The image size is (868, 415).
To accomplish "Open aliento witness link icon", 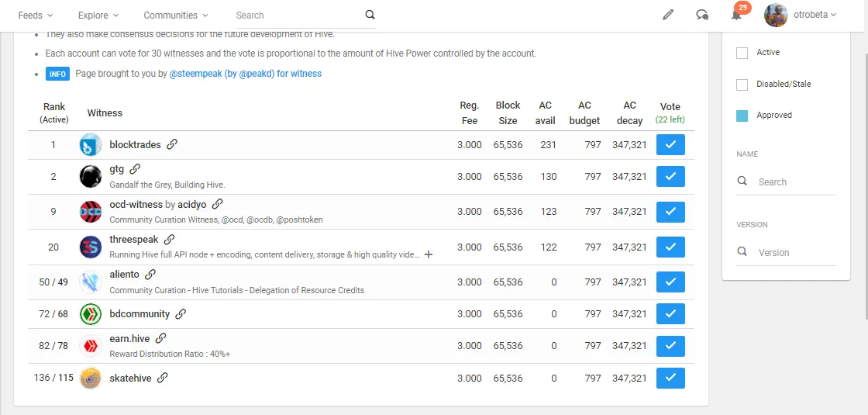I will click(150, 275).
